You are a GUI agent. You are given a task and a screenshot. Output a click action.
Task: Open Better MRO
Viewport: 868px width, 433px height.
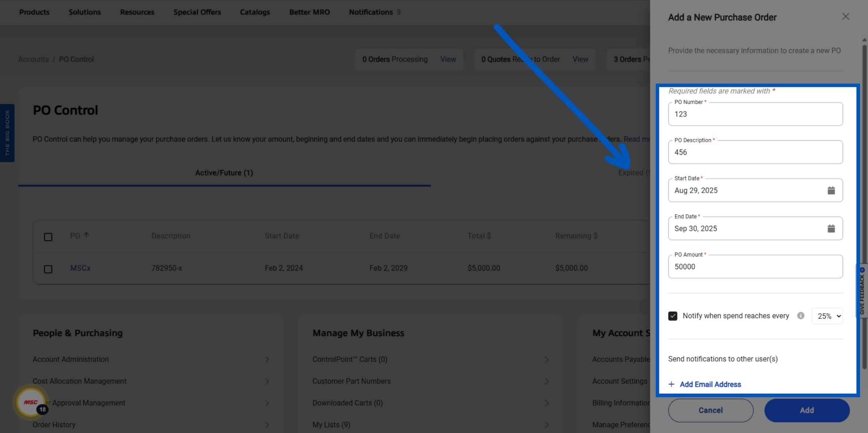pyautogui.click(x=309, y=12)
